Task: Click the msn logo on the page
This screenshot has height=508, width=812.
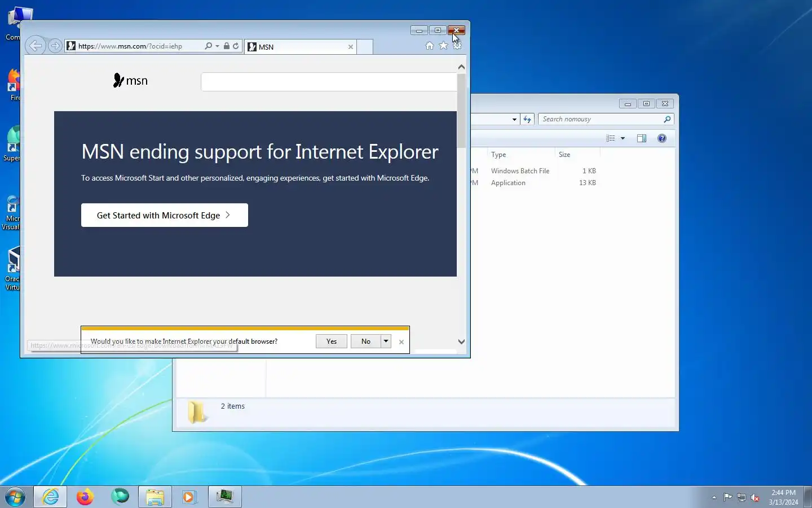Action: click(130, 81)
